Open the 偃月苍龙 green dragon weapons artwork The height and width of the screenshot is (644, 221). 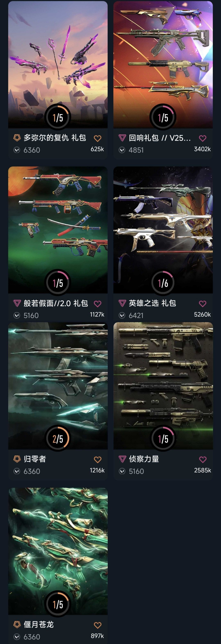(58, 551)
